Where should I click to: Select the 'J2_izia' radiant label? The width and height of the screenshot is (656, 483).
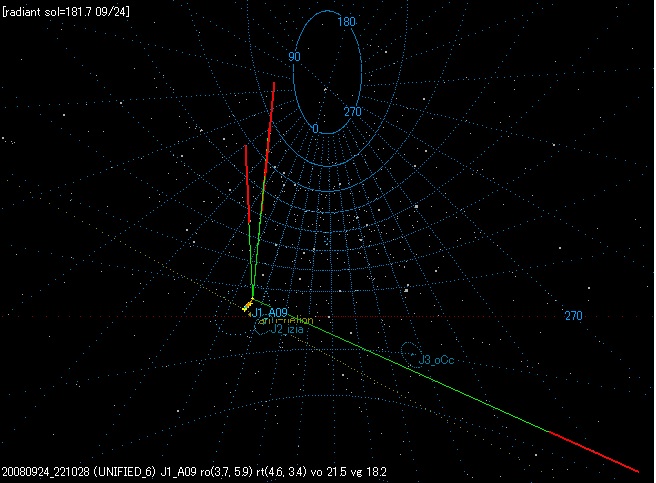[x=287, y=329]
